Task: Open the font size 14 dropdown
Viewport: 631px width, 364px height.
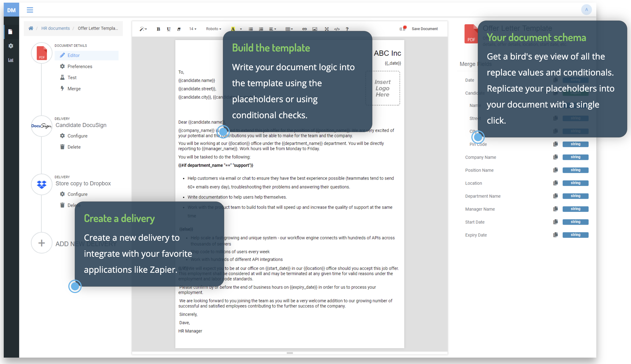Action: tap(192, 29)
